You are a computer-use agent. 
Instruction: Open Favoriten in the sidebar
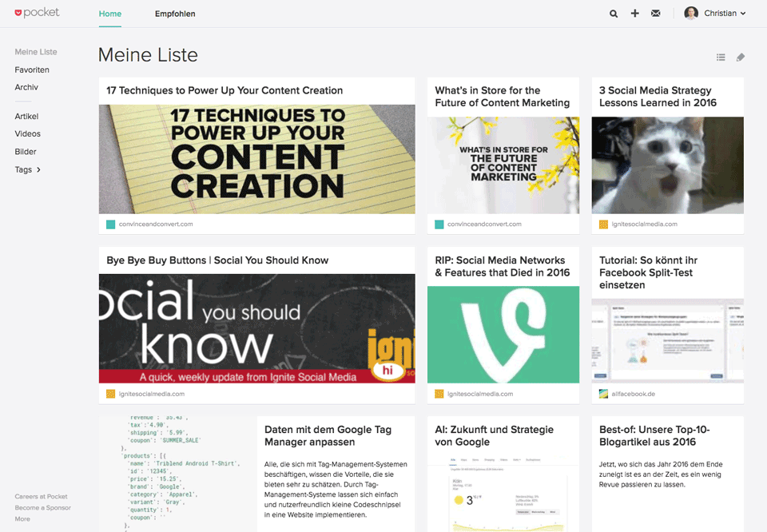pos(32,69)
